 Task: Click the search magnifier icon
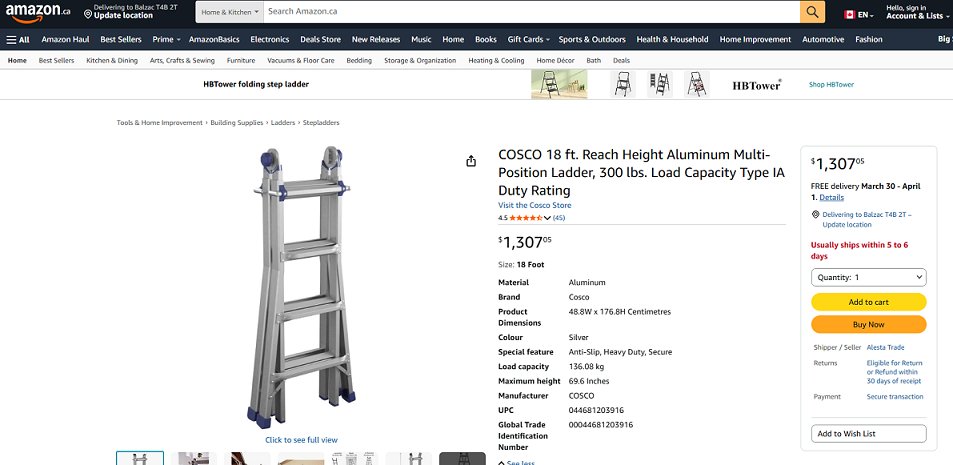point(812,12)
